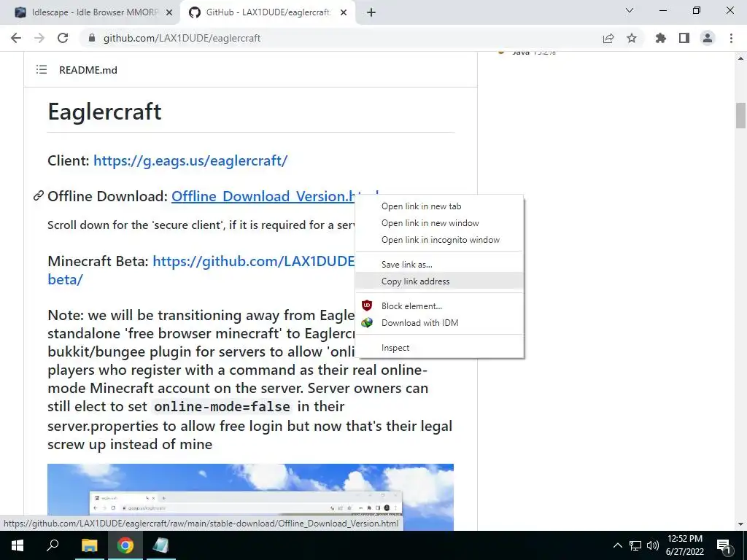Close the GitHub eaglercraft tab
The width and height of the screenshot is (747, 560).
point(344,12)
